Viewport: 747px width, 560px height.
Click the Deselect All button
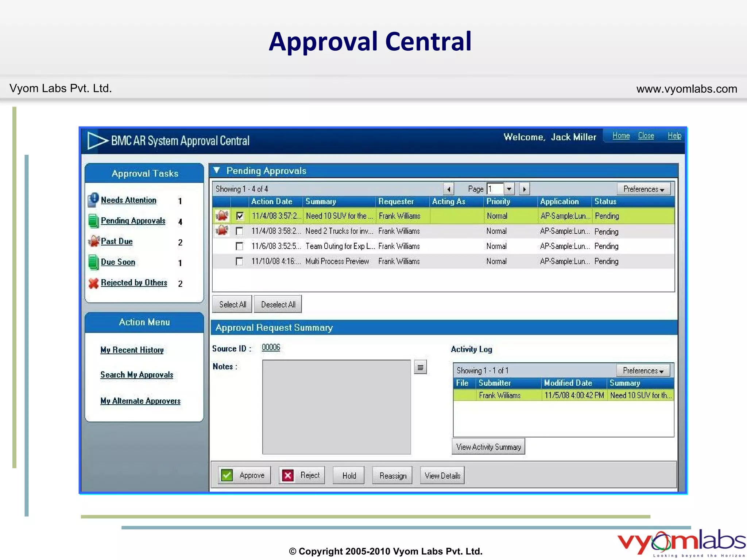click(x=278, y=304)
